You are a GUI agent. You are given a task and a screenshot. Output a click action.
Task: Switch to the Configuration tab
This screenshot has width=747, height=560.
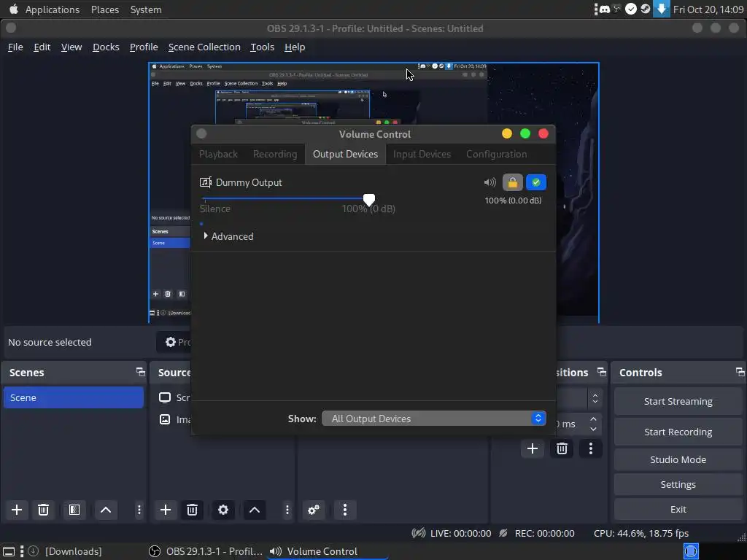coord(496,155)
